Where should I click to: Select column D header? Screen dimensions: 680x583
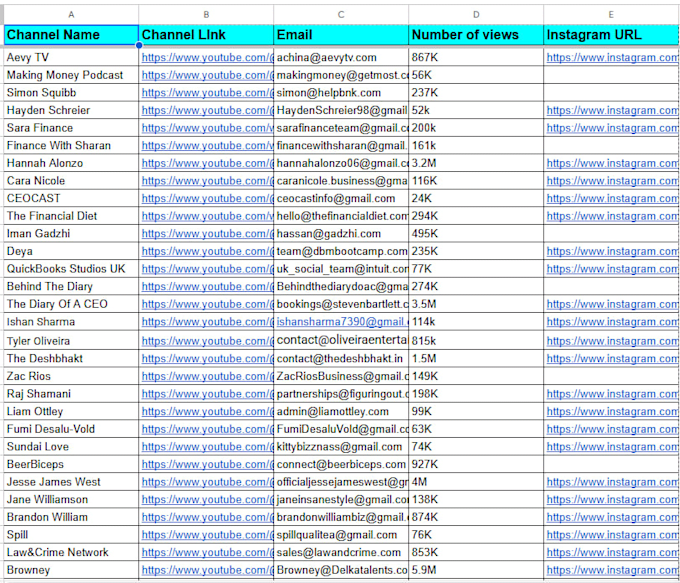pyautogui.click(x=476, y=15)
